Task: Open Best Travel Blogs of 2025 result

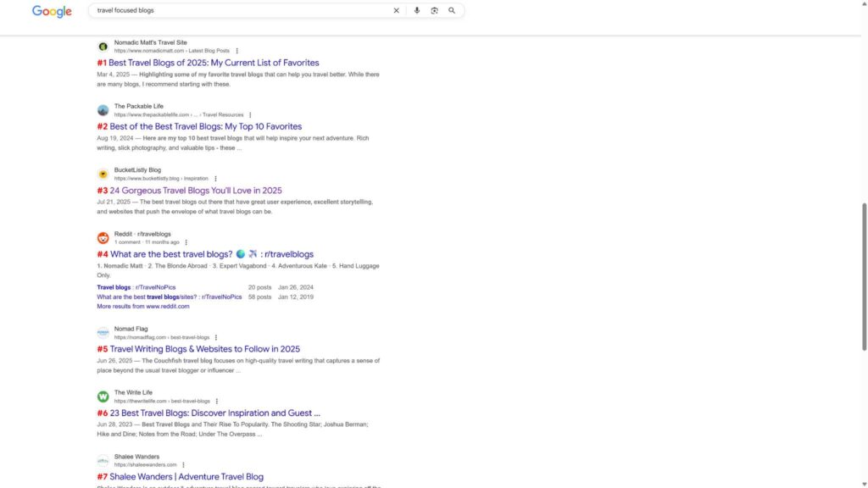Action: point(214,63)
